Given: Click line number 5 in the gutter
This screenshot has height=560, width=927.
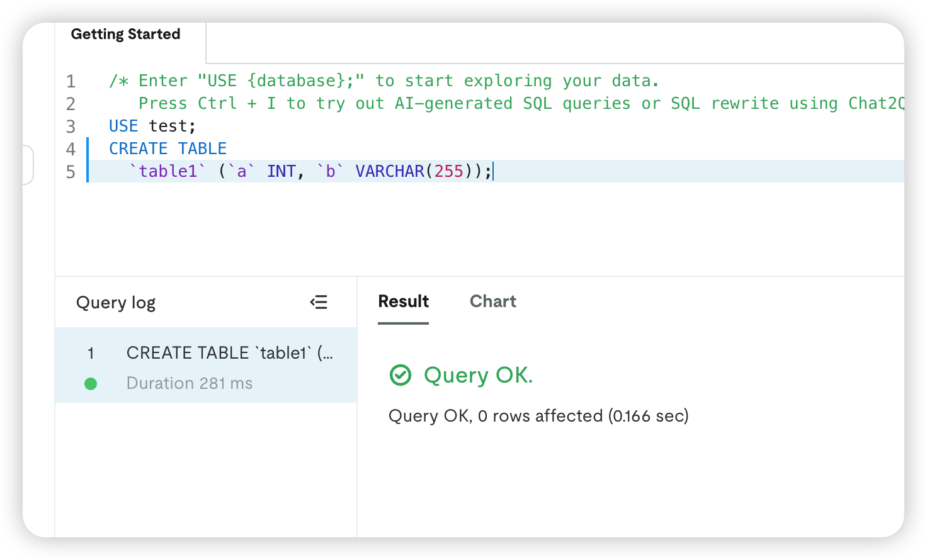Looking at the screenshot, I should (71, 172).
